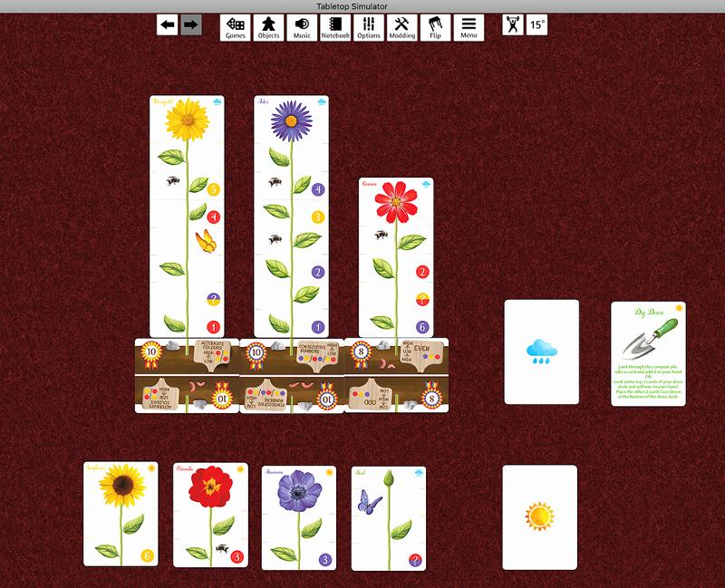Click the purple 4 circle on Aster stem
Image resolution: width=725 pixels, height=588 pixels.
[318, 189]
